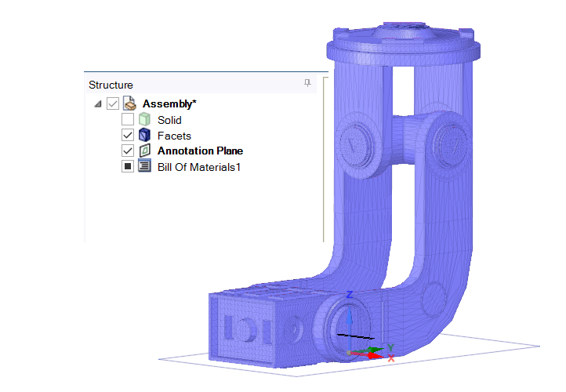
Task: Select the Assembly* tree item label
Action: [x=169, y=103]
